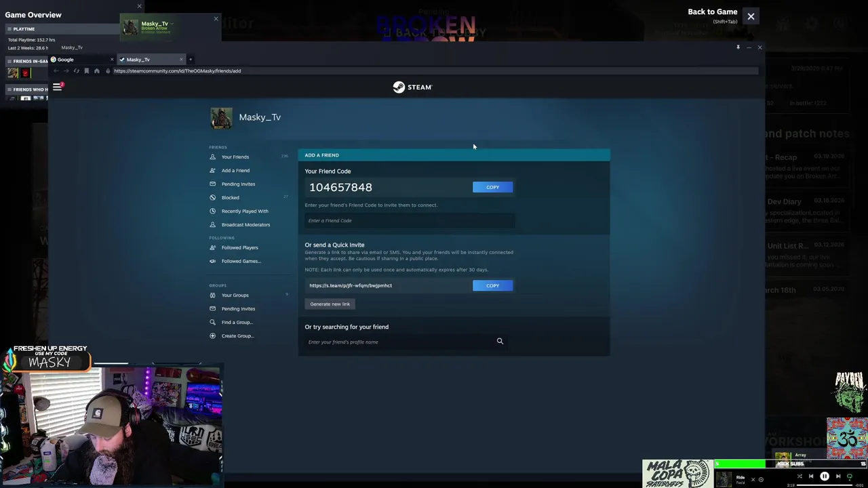Open Pending Invites under Friends
Image resolution: width=868 pixels, height=488 pixels.
(x=238, y=184)
